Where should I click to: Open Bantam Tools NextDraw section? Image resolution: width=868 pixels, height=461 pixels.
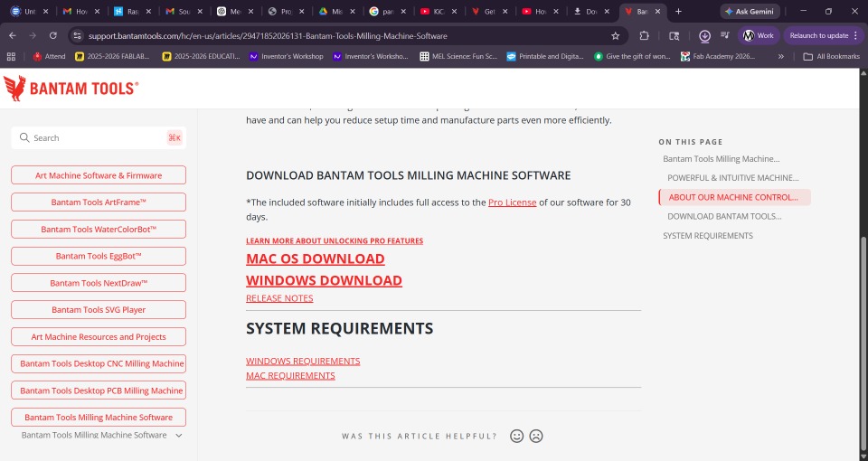coord(99,283)
